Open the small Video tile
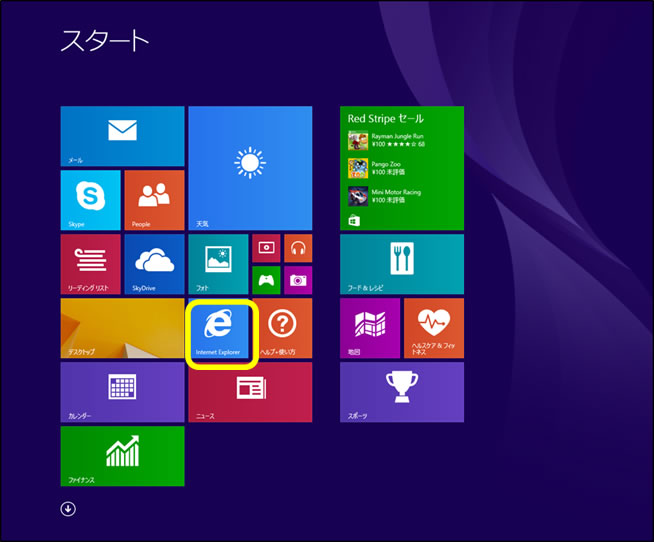 pyautogui.click(x=266, y=248)
